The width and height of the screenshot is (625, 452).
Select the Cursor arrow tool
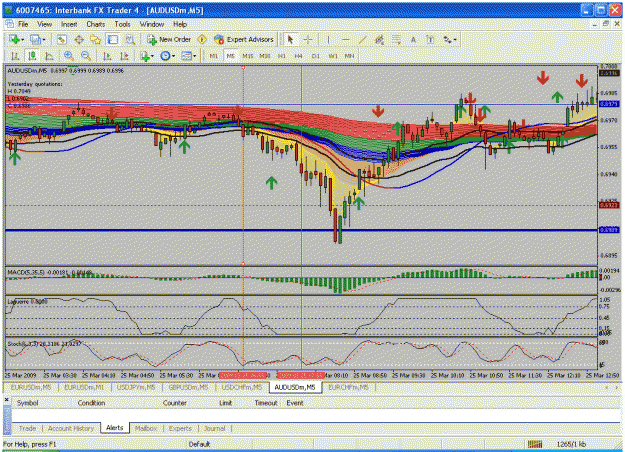(x=290, y=39)
